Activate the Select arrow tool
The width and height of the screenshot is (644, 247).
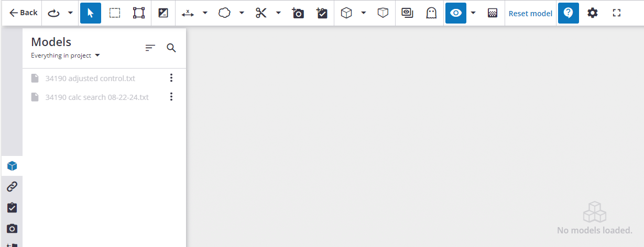pos(91,13)
